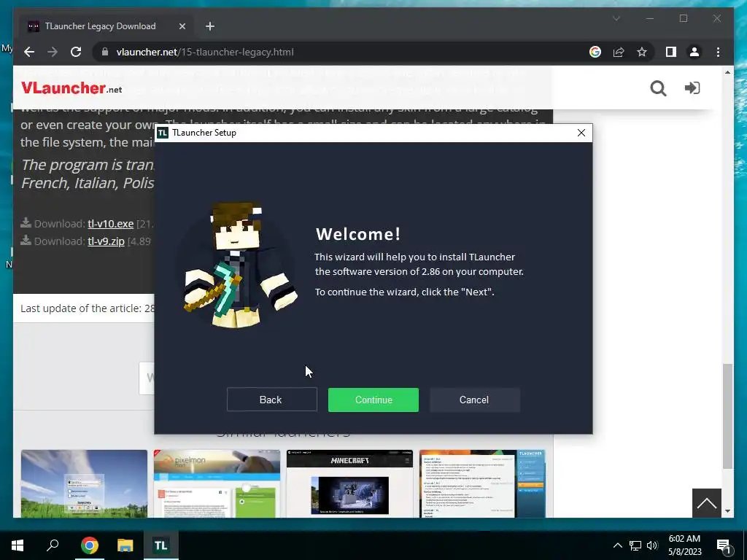The width and height of the screenshot is (747, 560).
Task: Bookmark this page with star icon
Action: click(x=642, y=52)
